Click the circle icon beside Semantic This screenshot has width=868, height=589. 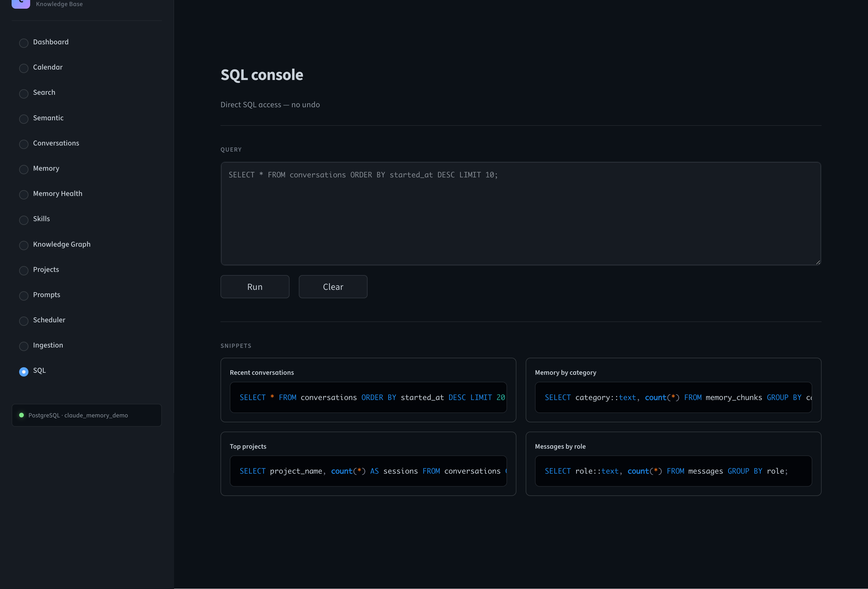coord(23,119)
